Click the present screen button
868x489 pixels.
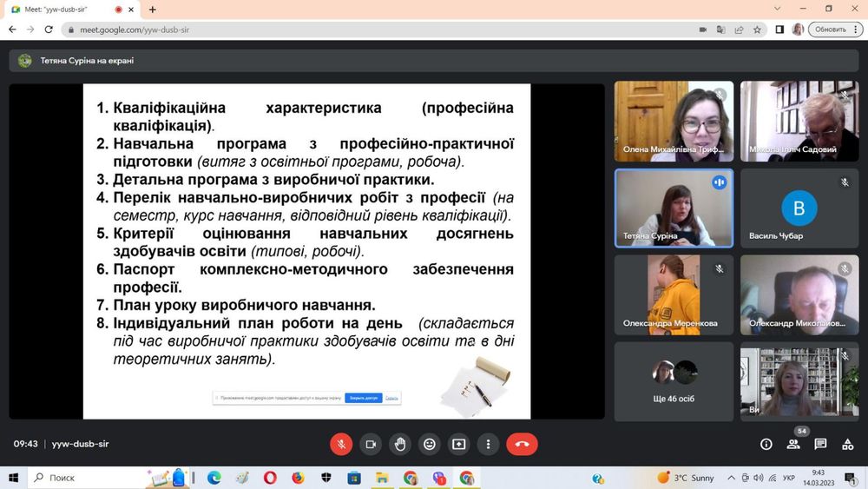459,444
